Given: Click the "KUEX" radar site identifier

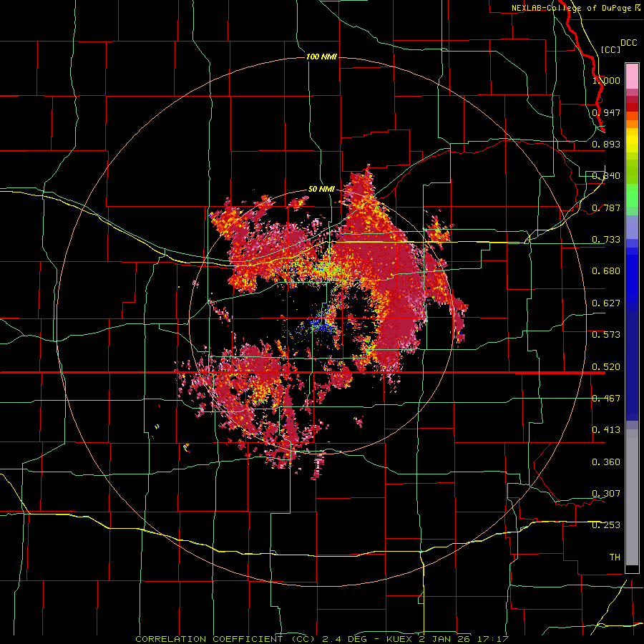Looking at the screenshot, I should (x=400, y=639).
